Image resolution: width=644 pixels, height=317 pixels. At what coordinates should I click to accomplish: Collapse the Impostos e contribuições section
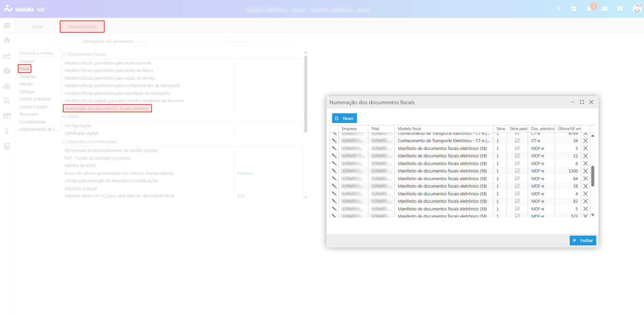pyautogui.click(x=65, y=142)
